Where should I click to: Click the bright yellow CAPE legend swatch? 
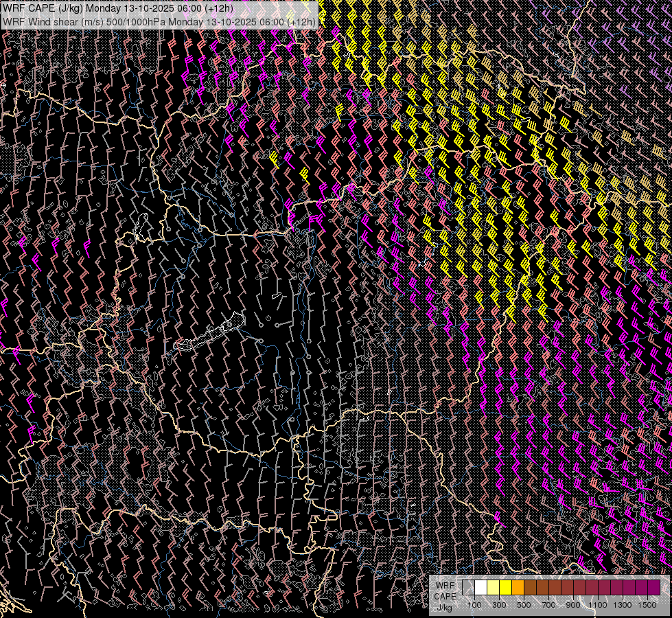tap(505, 588)
